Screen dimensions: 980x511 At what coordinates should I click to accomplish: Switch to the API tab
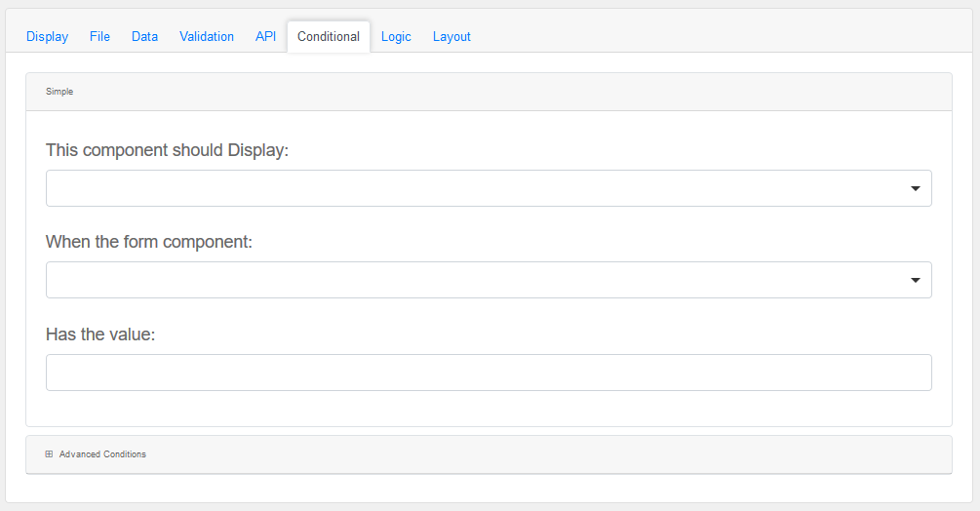[x=265, y=36]
